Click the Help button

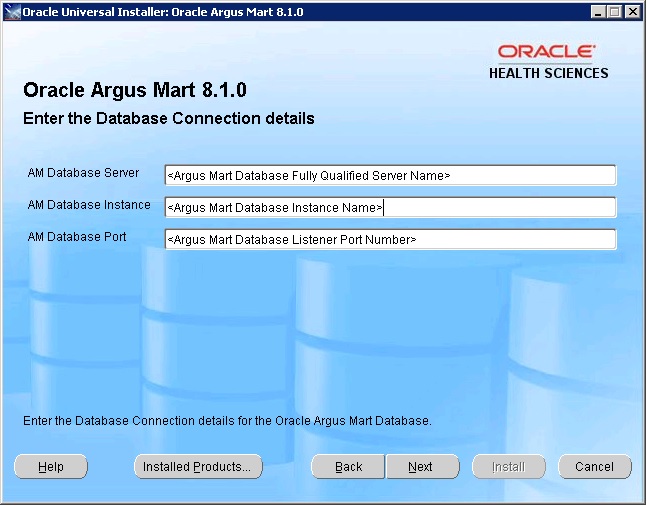51,466
